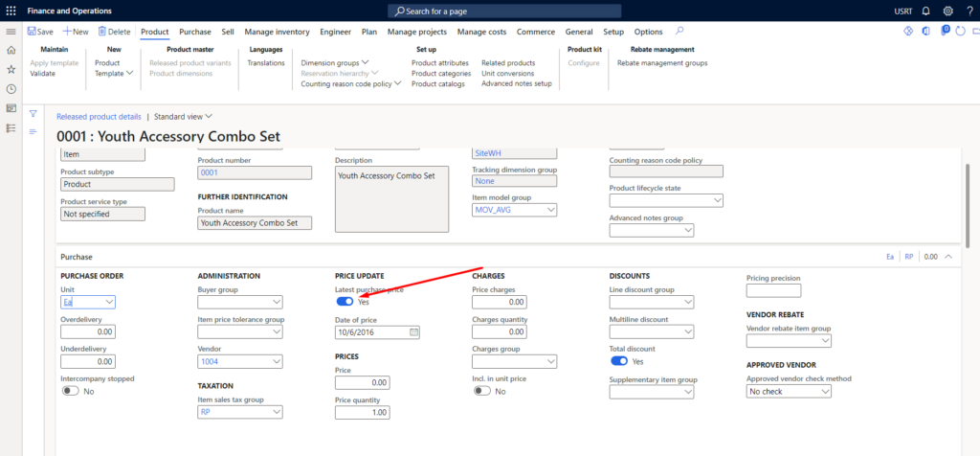
Task: Open Recent clock icon in the sidebar
Action: (x=11, y=89)
